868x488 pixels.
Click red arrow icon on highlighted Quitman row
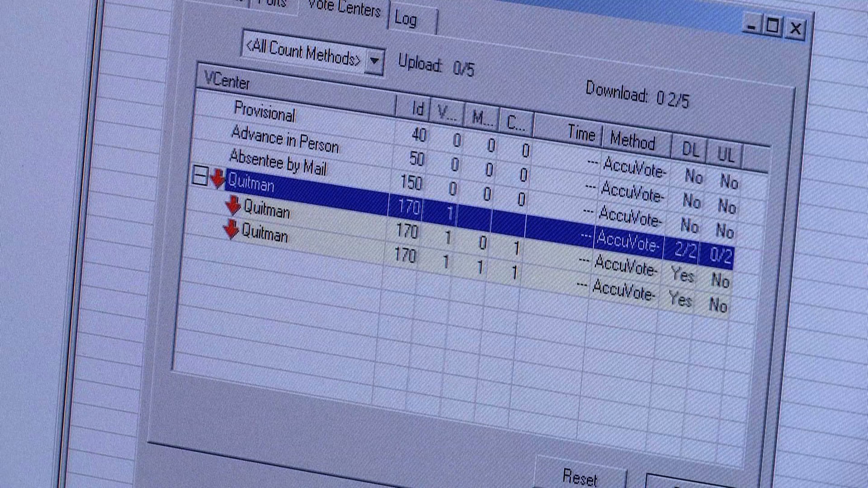click(x=217, y=178)
